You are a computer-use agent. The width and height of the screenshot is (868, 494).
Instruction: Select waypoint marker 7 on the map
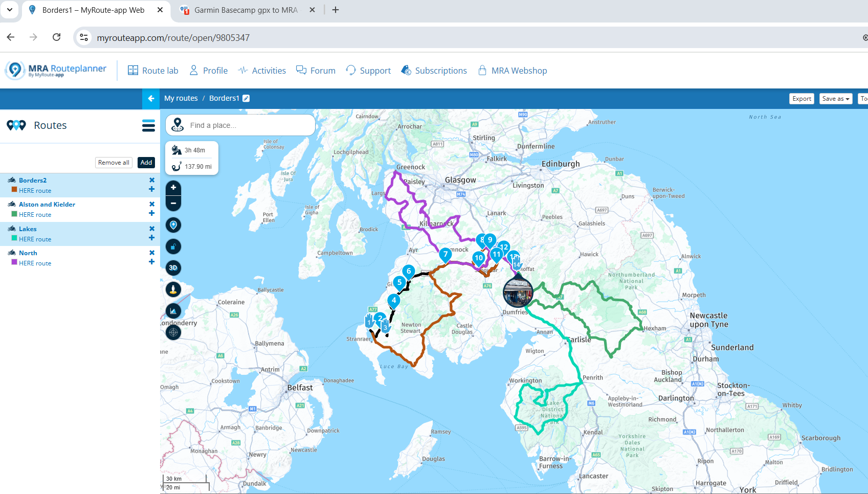point(446,254)
